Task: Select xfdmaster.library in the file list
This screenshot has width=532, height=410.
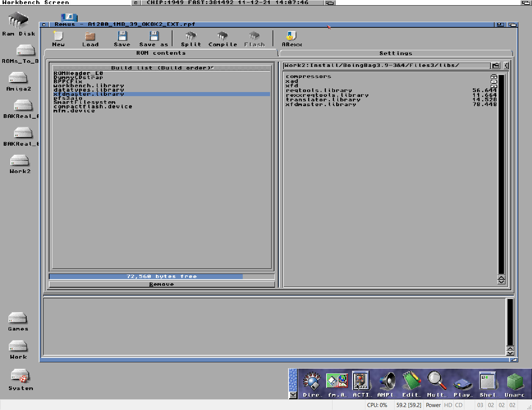Action: [x=391, y=104]
